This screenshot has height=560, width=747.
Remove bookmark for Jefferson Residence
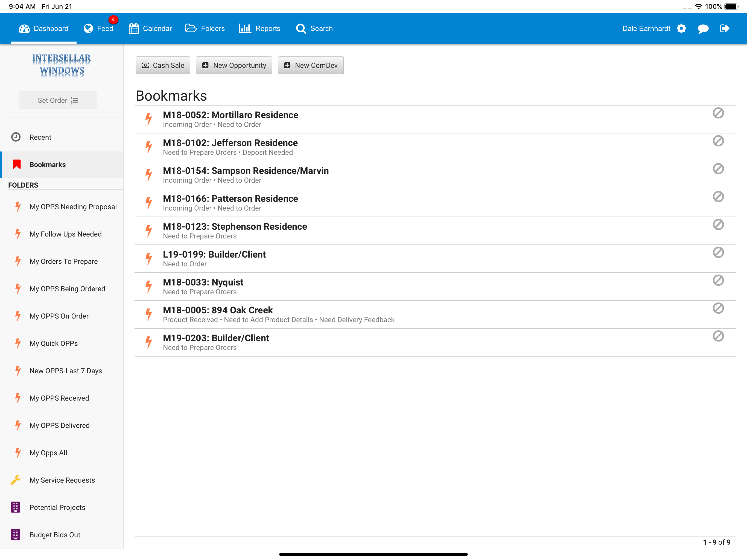point(718,141)
